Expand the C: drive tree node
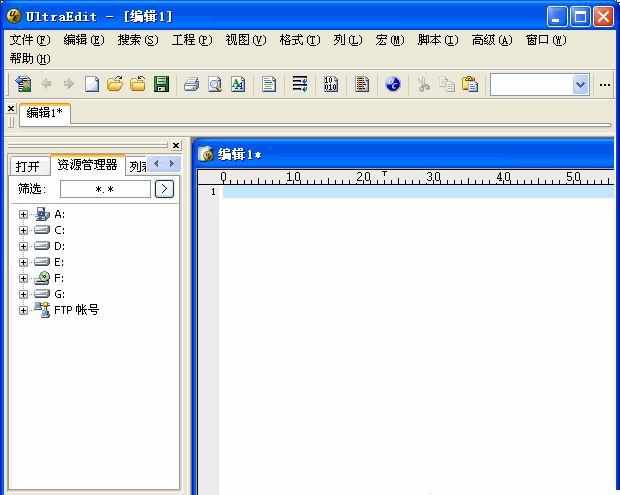620x495 pixels. tap(23, 230)
